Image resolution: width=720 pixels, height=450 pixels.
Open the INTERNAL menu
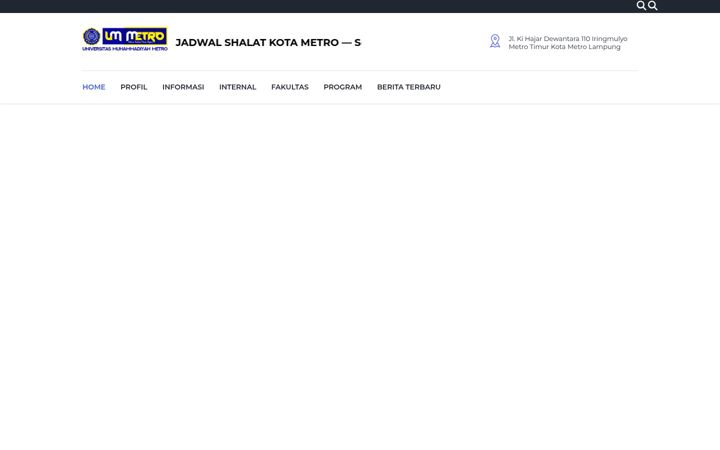tap(237, 87)
